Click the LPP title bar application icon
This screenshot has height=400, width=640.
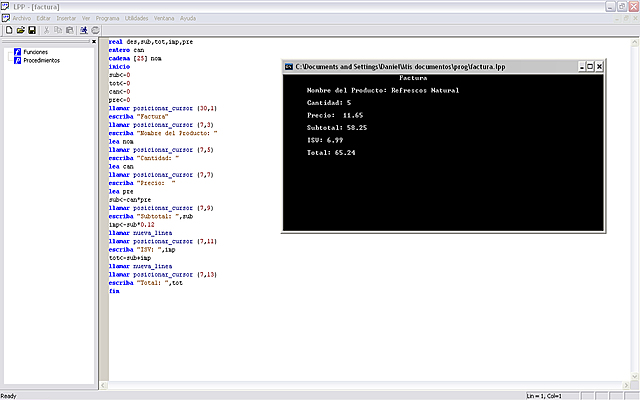pos(5,6)
